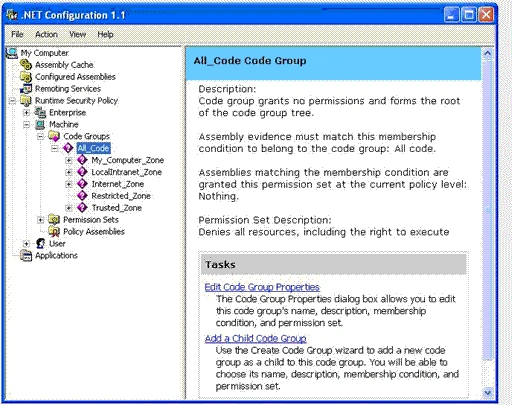Screen dimensions: 512x405
Task: Collapse the Code Groups node
Action: click(40, 136)
